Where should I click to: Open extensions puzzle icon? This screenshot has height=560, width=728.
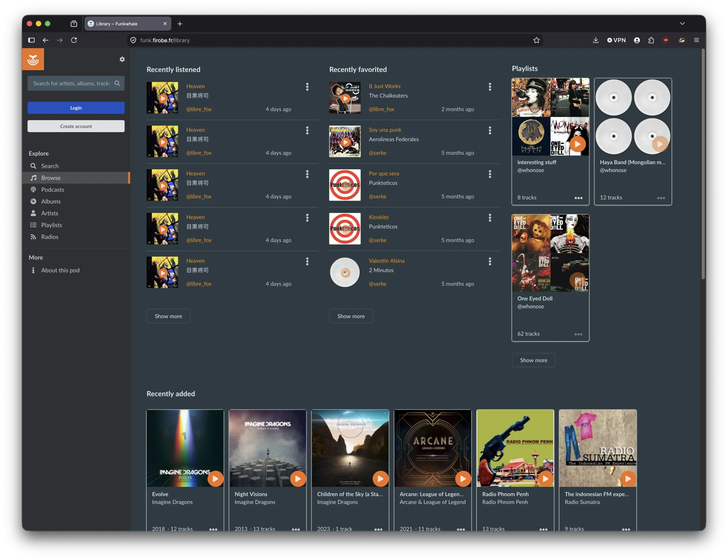pyautogui.click(x=651, y=40)
